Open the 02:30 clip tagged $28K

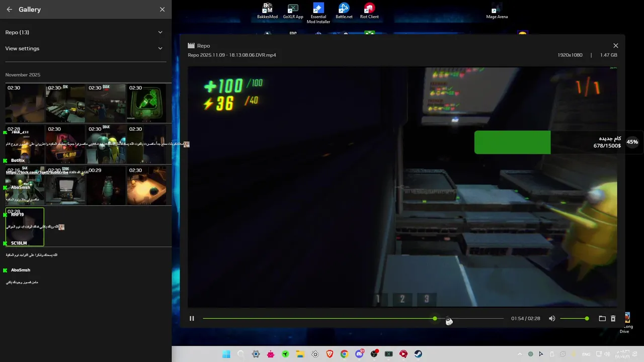click(65, 186)
